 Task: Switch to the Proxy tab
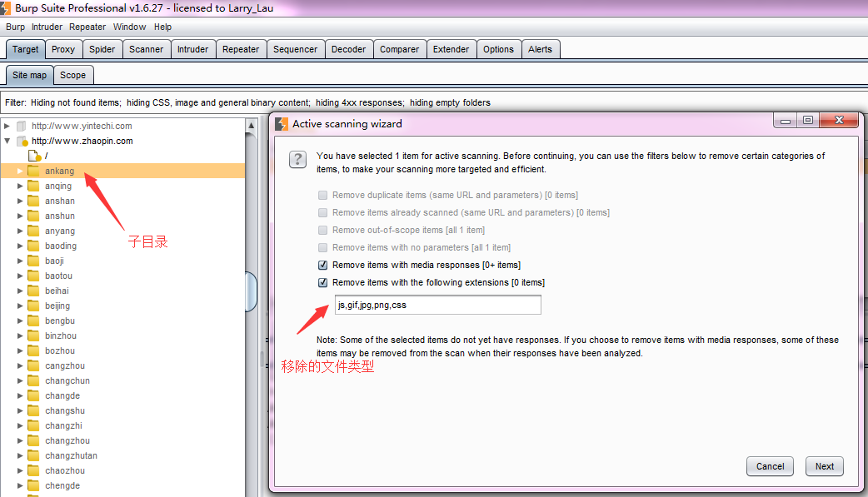(x=63, y=49)
